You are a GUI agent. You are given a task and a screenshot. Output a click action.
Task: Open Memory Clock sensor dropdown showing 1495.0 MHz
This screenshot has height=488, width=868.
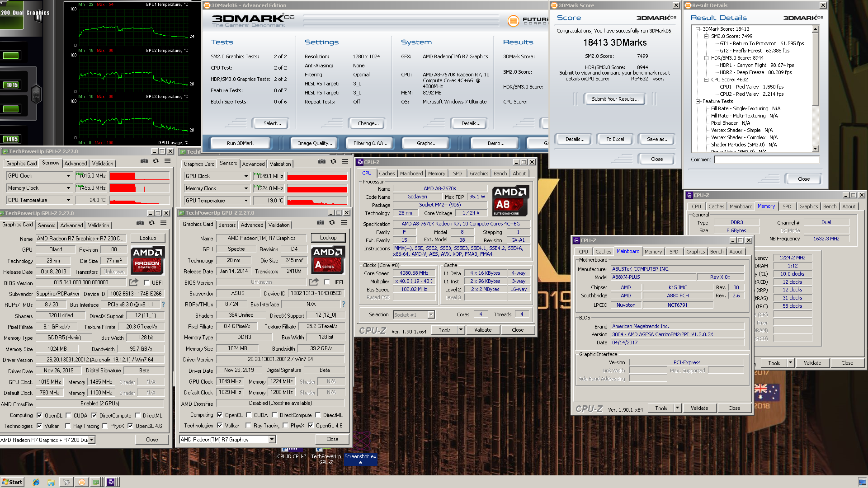click(x=68, y=188)
